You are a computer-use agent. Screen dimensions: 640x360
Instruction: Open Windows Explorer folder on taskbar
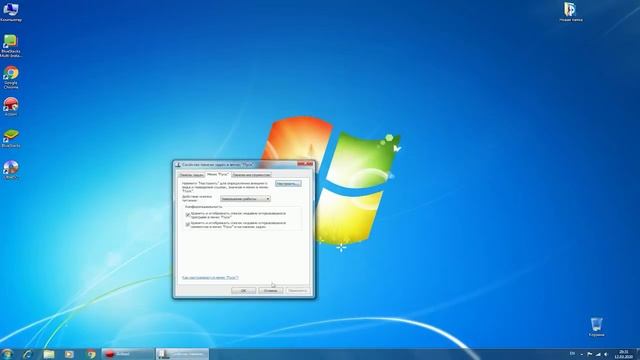pyautogui.click(x=49, y=354)
